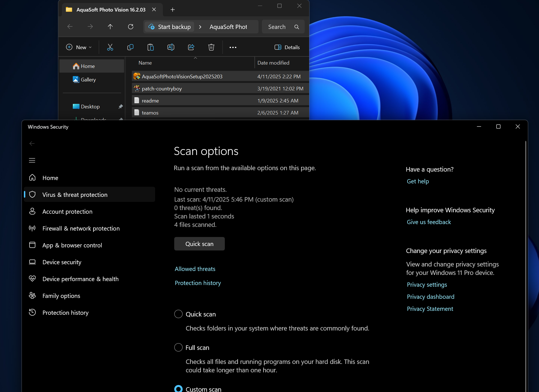
Task: Toggle the Details pane in File Explorer
Action: pyautogui.click(x=287, y=47)
